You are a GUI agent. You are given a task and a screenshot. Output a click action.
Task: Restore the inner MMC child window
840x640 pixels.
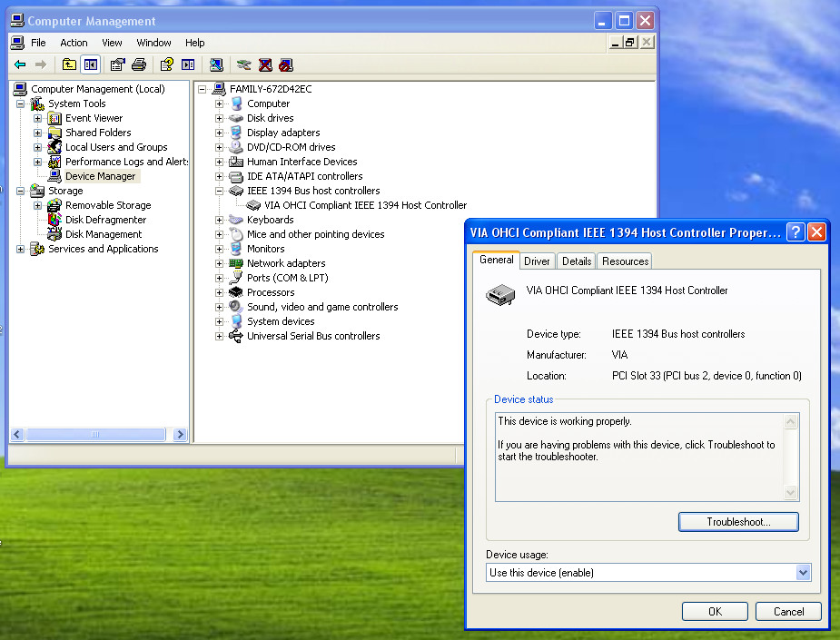pos(630,43)
